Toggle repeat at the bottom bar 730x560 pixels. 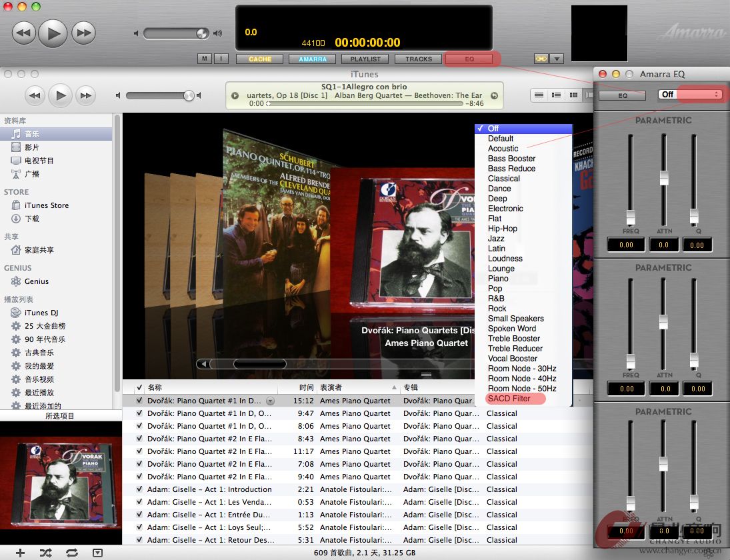pyautogui.click(x=72, y=553)
